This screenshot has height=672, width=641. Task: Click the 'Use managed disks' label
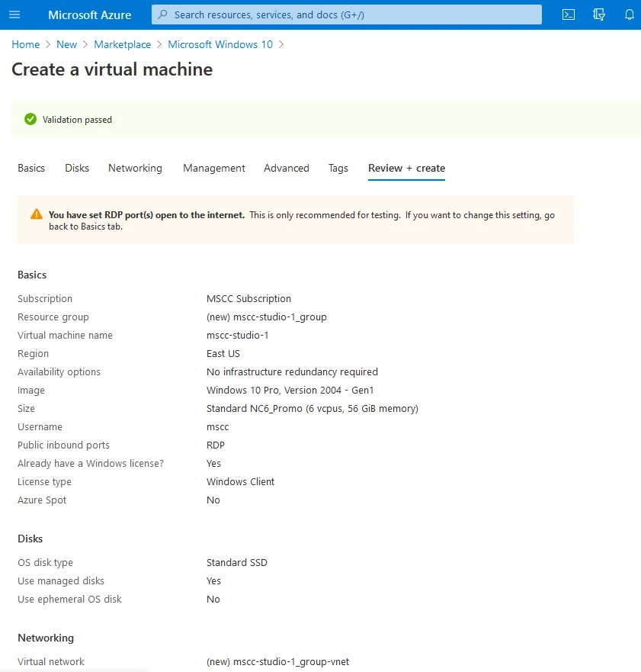tap(61, 581)
